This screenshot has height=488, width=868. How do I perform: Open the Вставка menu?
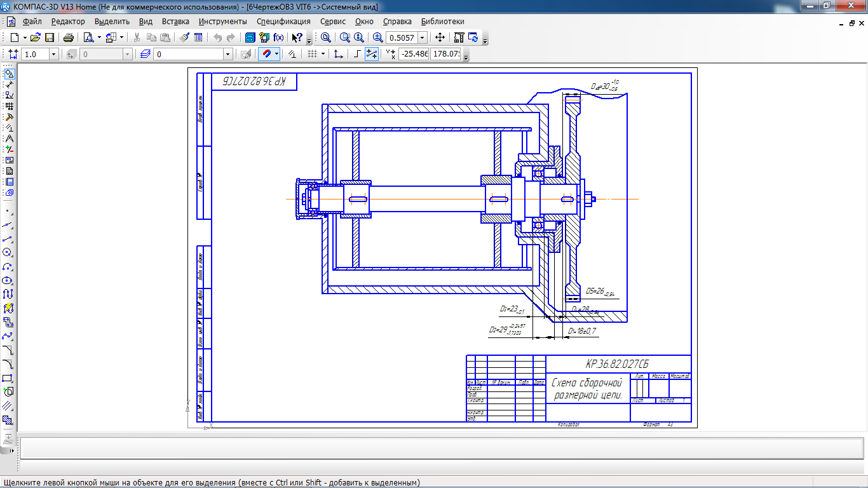(175, 21)
